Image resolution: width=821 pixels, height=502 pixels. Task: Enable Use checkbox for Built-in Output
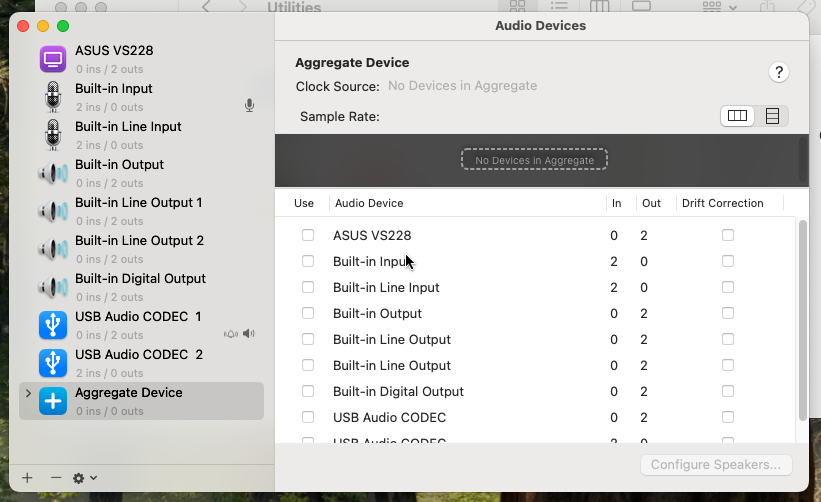[308, 313]
